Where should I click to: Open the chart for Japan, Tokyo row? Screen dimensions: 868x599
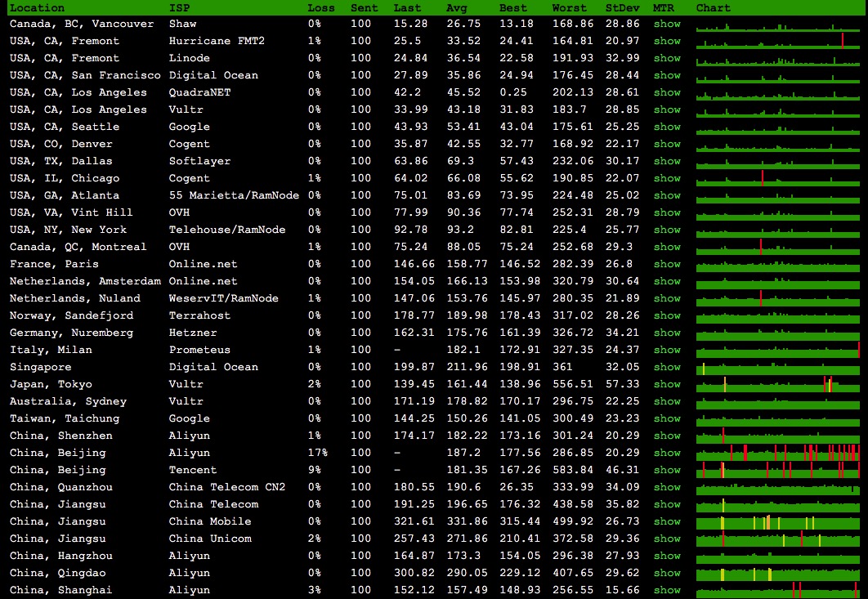[x=778, y=384]
